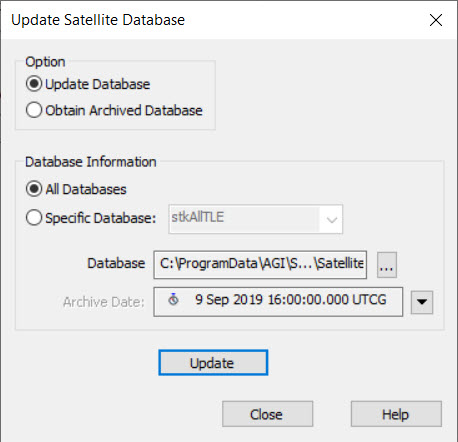
Task: Open the stkAllTLE database combo box
Action: pos(255,219)
